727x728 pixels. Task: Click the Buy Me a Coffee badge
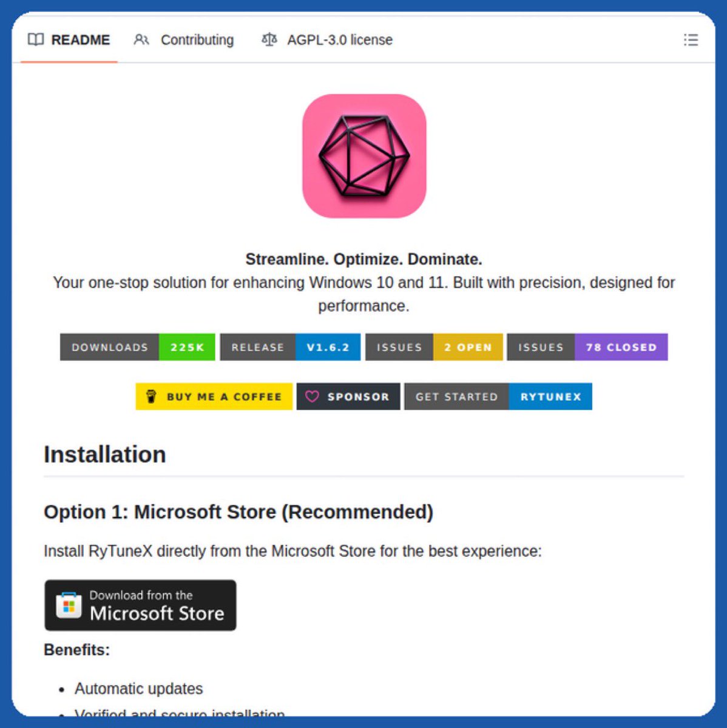pyautogui.click(x=214, y=397)
